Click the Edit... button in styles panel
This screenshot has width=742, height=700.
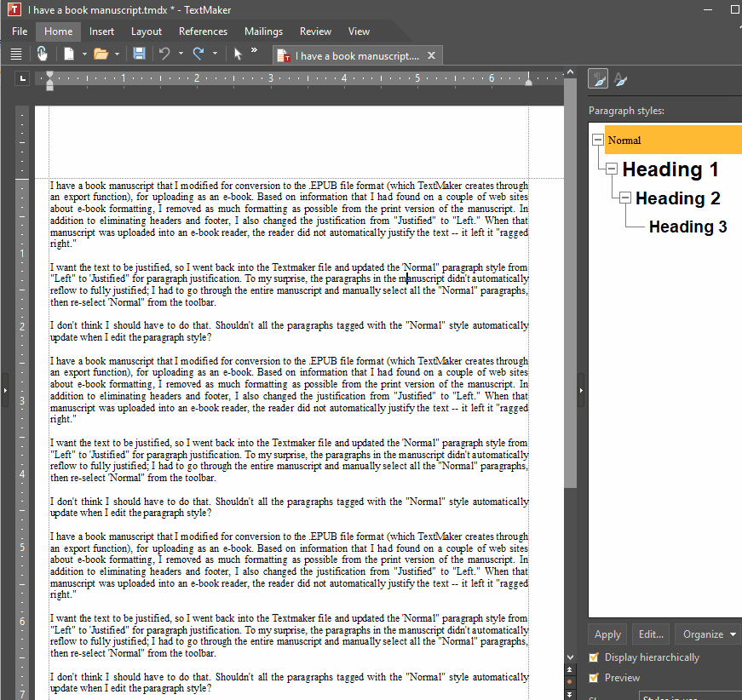point(651,634)
